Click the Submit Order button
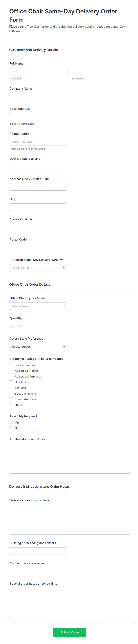The height and width of the screenshot is (644, 138). [70, 632]
